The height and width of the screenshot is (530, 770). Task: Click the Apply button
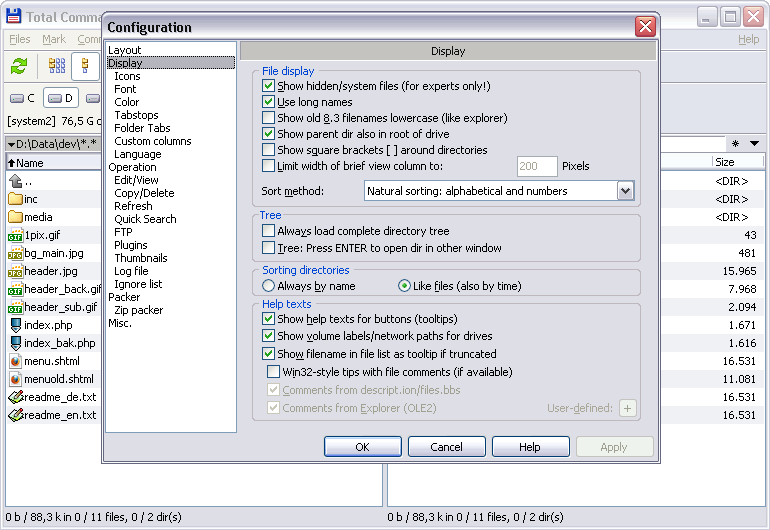point(614,447)
